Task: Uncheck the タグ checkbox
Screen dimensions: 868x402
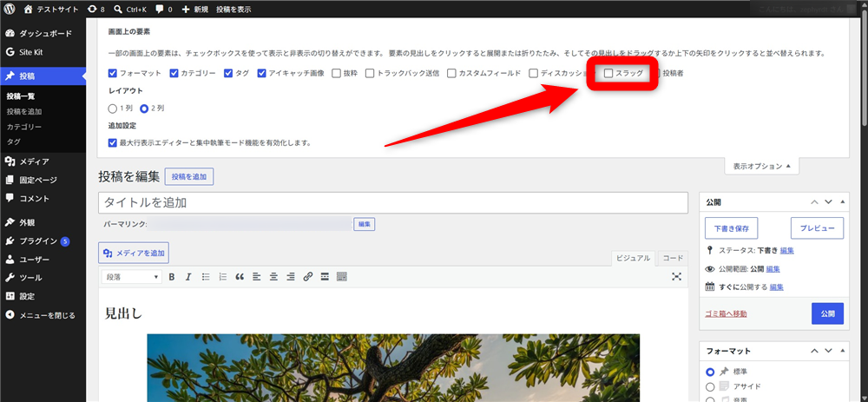Action: pyautogui.click(x=228, y=73)
